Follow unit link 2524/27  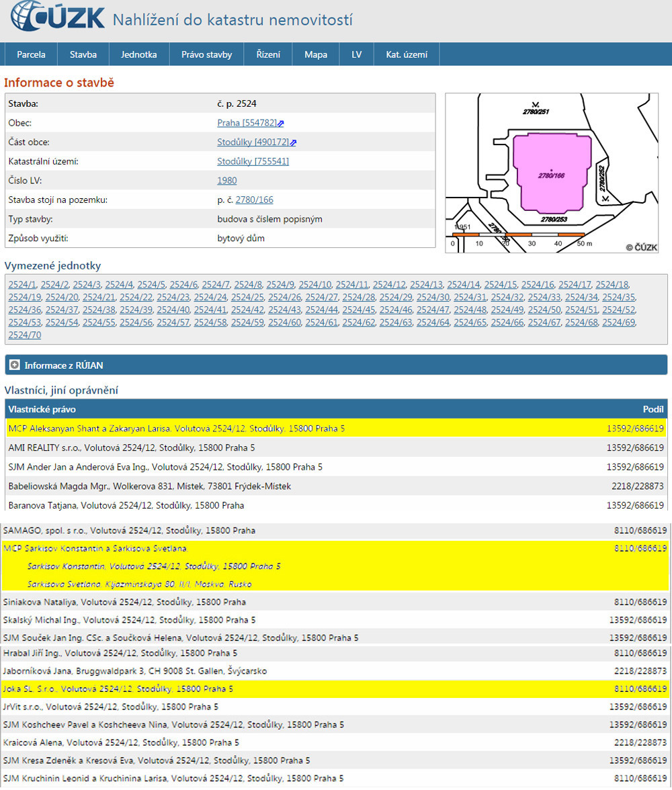pos(322,297)
